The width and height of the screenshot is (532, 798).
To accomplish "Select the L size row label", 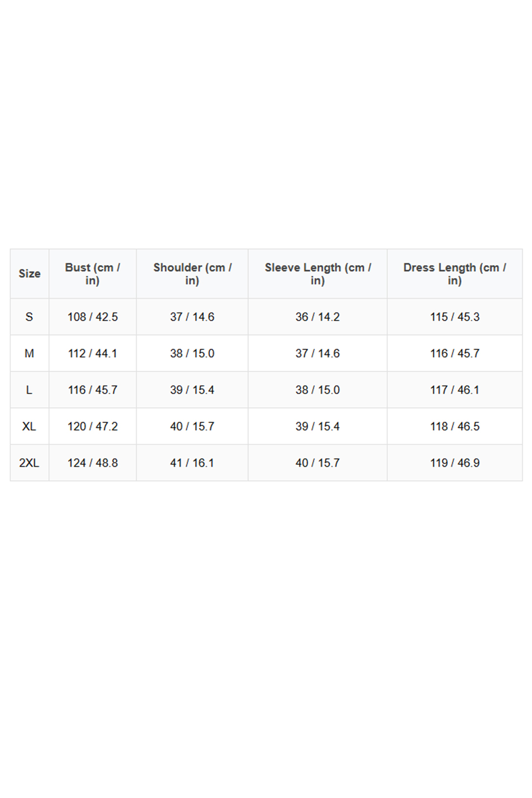I will [29, 390].
